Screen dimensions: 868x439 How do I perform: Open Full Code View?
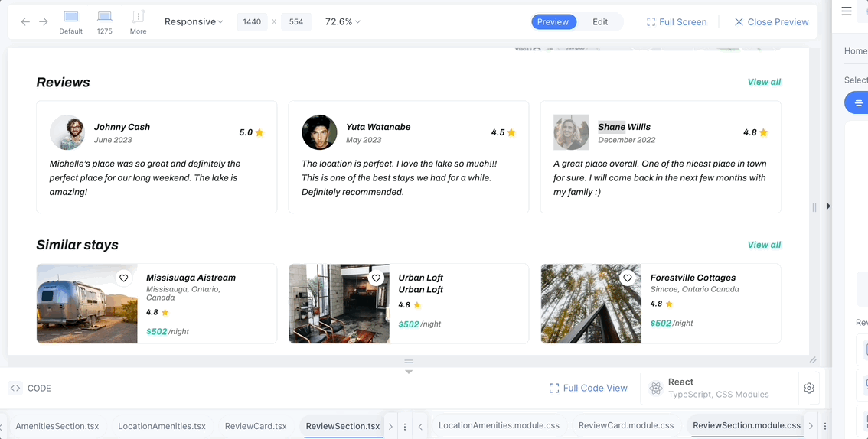point(588,388)
